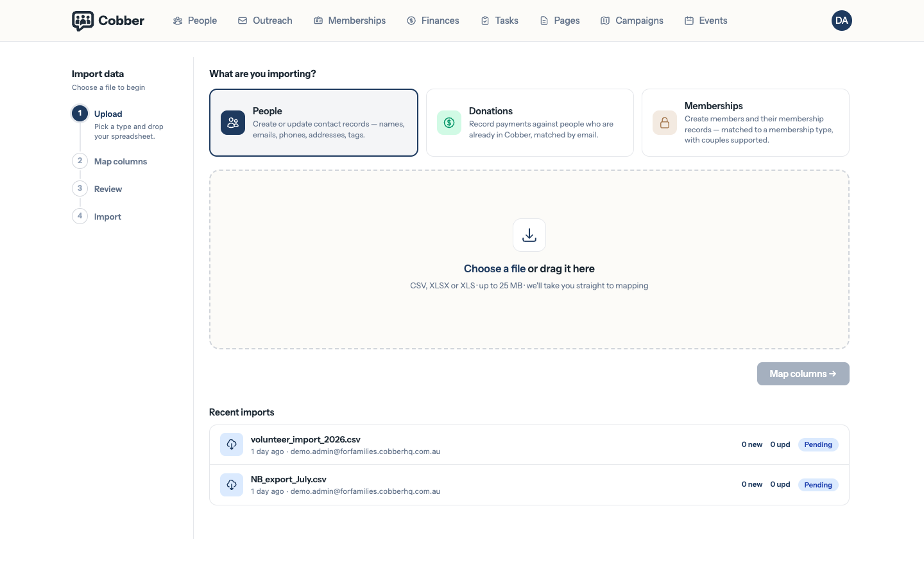The height and width of the screenshot is (578, 924).
Task: Click step 1 circle for Upload
Action: [x=80, y=113]
